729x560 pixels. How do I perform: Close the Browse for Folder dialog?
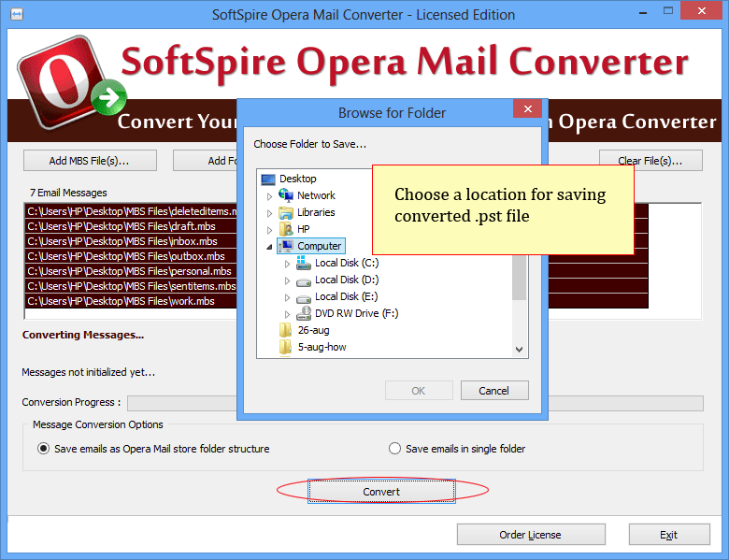[x=527, y=108]
